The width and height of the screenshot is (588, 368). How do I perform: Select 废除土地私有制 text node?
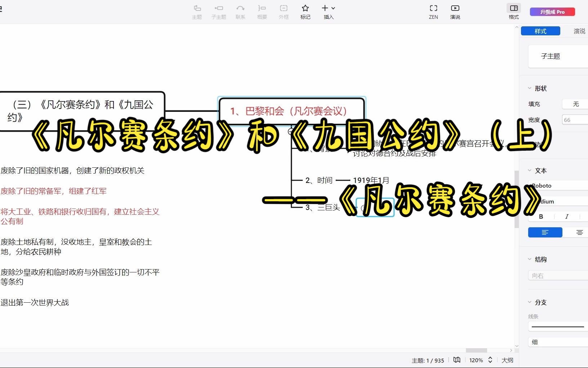76,246
